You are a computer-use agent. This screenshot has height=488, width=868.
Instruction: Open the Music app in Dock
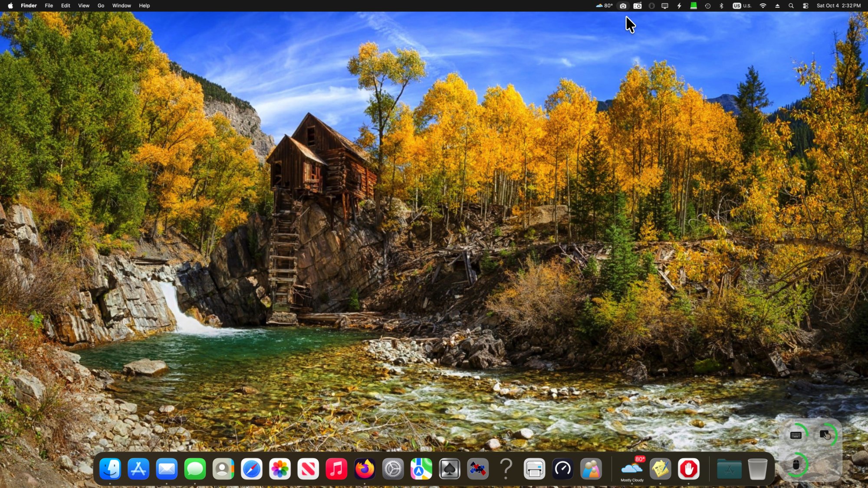[x=336, y=469]
